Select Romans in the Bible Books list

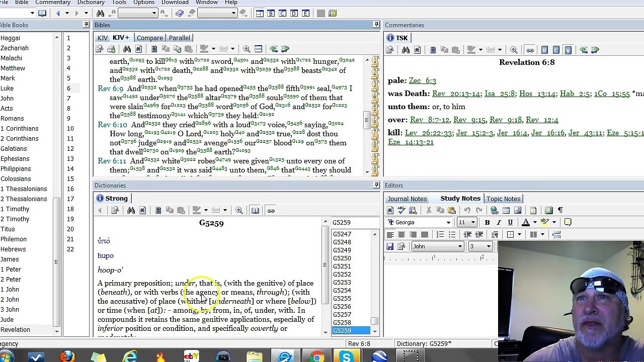(x=12, y=118)
